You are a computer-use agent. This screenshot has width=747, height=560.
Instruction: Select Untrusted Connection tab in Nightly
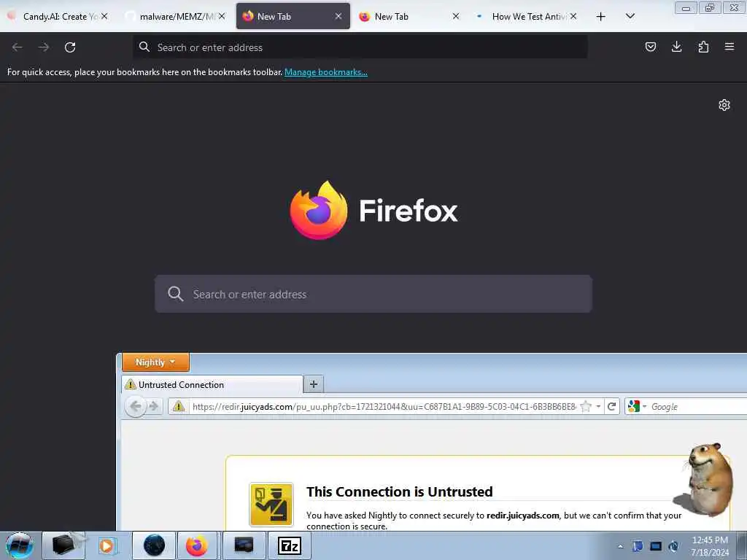click(x=212, y=385)
